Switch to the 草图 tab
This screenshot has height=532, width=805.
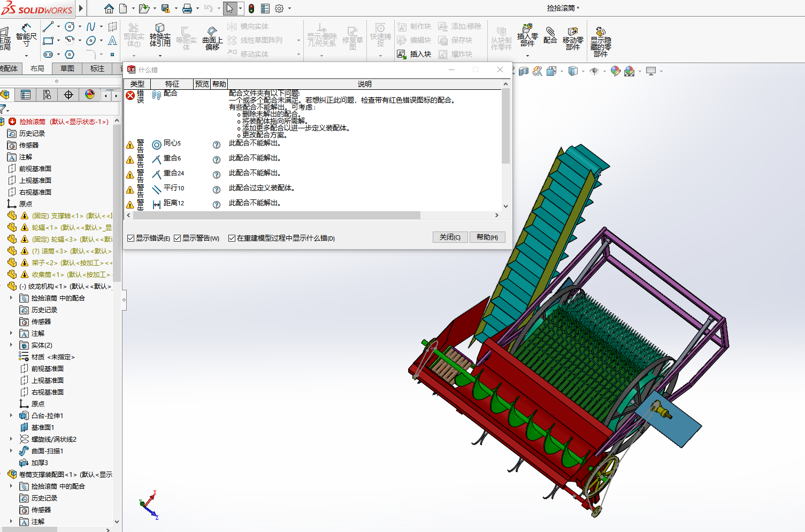67,68
